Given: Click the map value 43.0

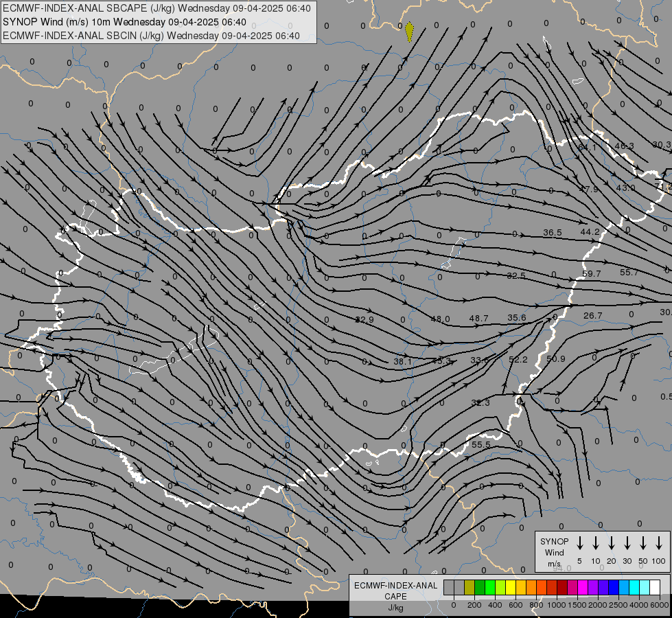Looking at the screenshot, I should [626, 188].
